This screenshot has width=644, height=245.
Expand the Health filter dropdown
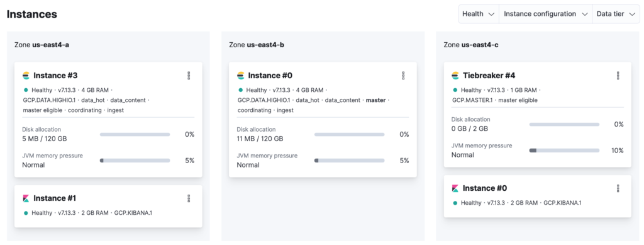point(478,14)
